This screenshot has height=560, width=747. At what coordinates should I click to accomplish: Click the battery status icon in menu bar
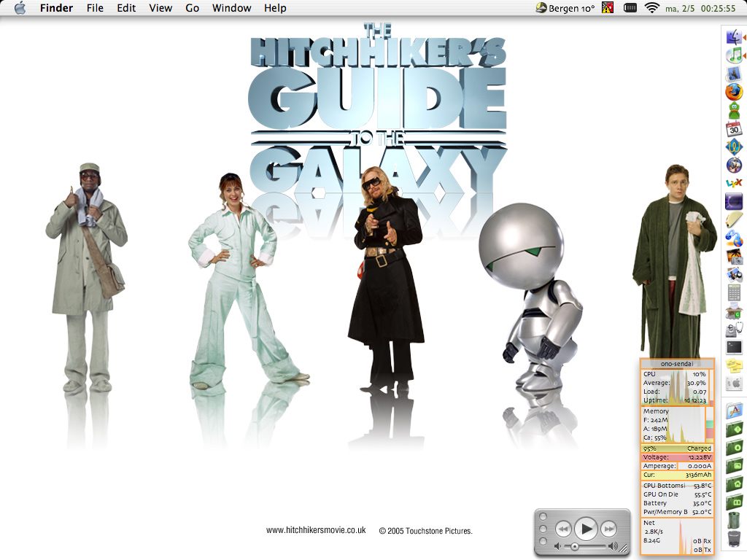tap(630, 7)
